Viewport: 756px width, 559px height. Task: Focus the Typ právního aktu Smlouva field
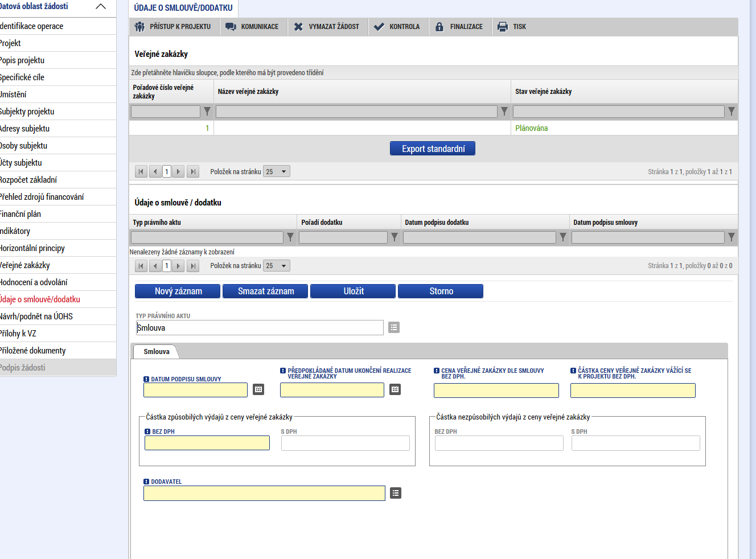click(260, 327)
